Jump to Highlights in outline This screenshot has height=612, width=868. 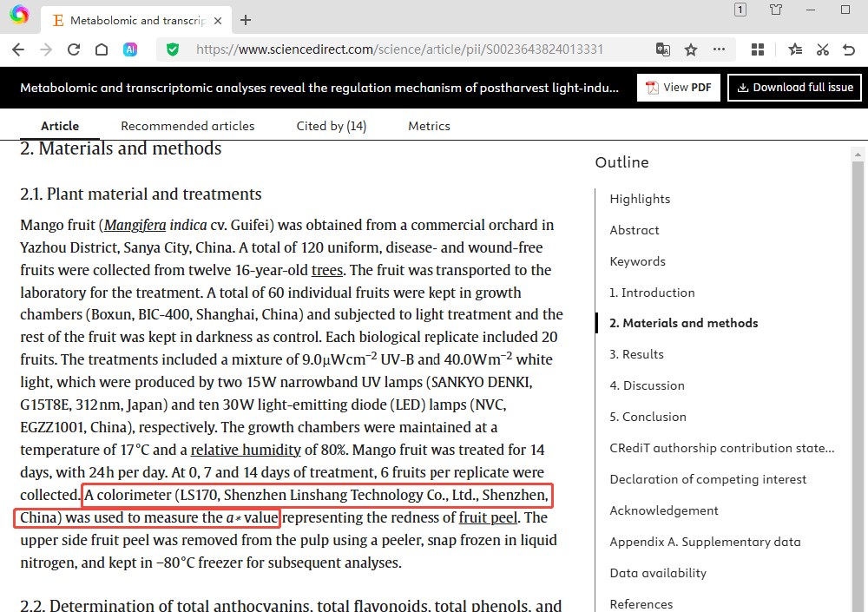[x=640, y=199]
